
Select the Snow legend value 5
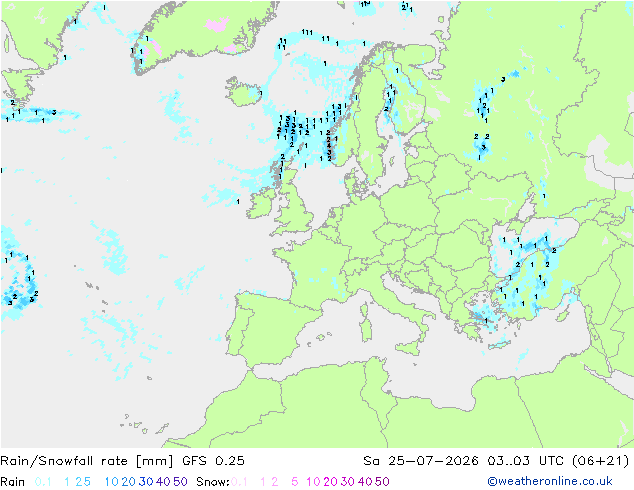pos(295,482)
